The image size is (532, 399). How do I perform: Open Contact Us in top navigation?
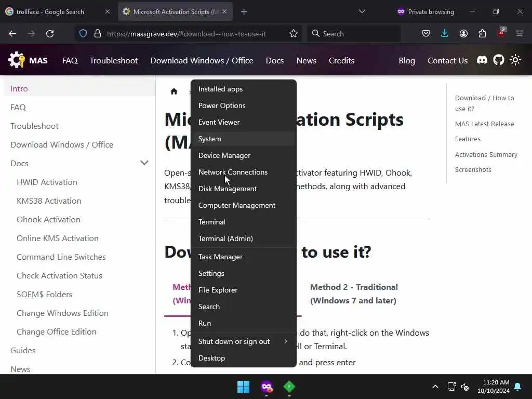[x=447, y=60]
